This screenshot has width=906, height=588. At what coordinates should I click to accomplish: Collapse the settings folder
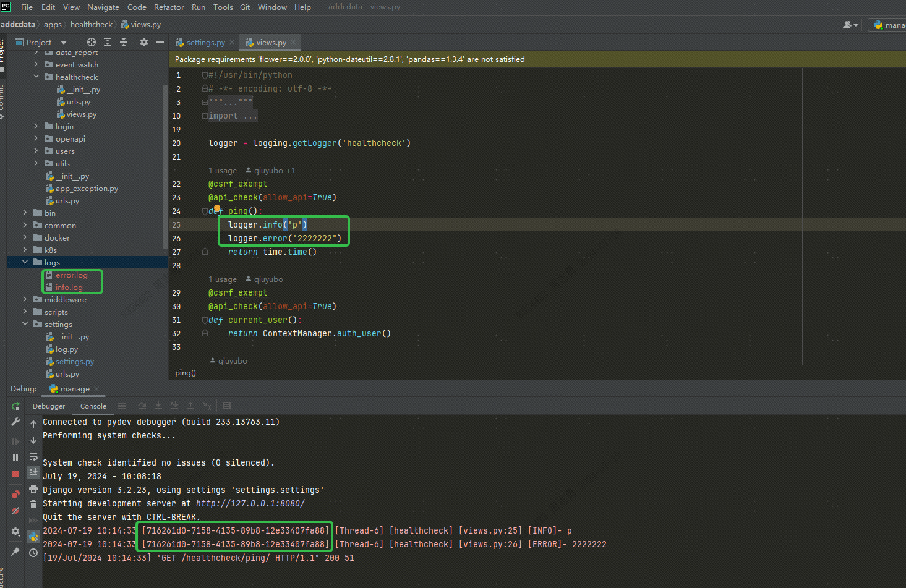pos(25,324)
